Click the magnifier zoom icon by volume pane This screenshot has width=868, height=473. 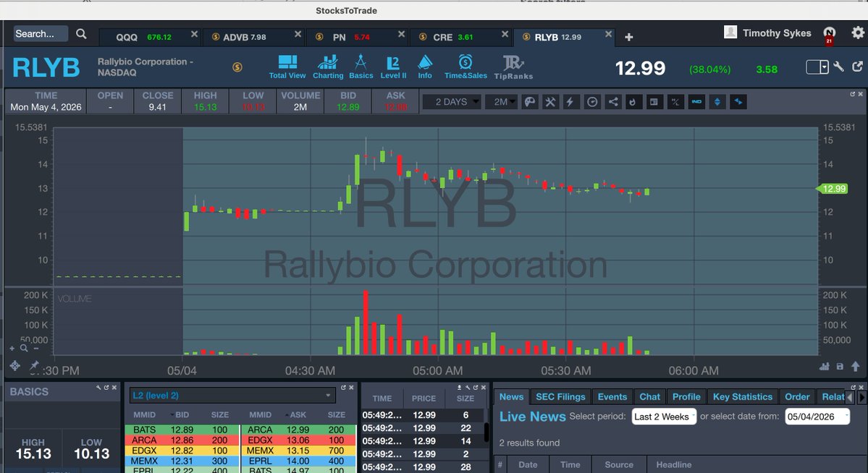[24, 348]
